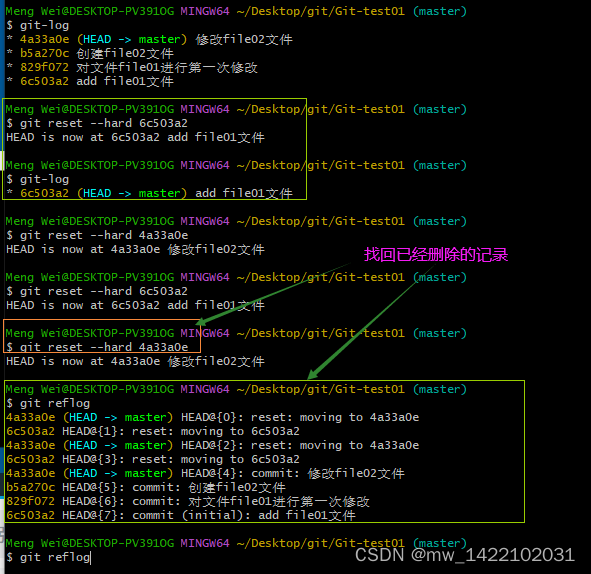
Task: Click the last prompt line '$ git reflog' with cursor
Action: pyautogui.click(x=48, y=557)
